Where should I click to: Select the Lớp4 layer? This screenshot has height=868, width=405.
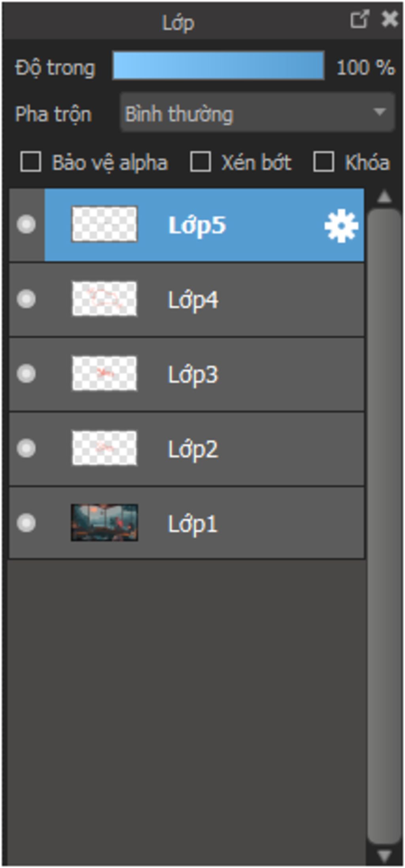[x=187, y=299]
